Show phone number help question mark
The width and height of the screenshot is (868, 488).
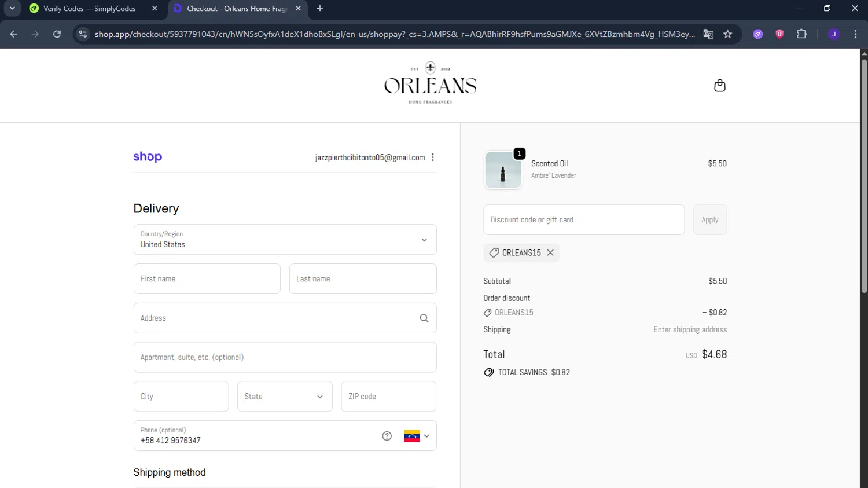[x=387, y=436]
